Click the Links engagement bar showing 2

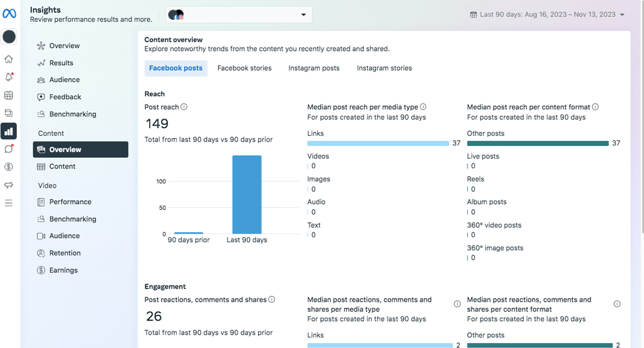(380, 345)
